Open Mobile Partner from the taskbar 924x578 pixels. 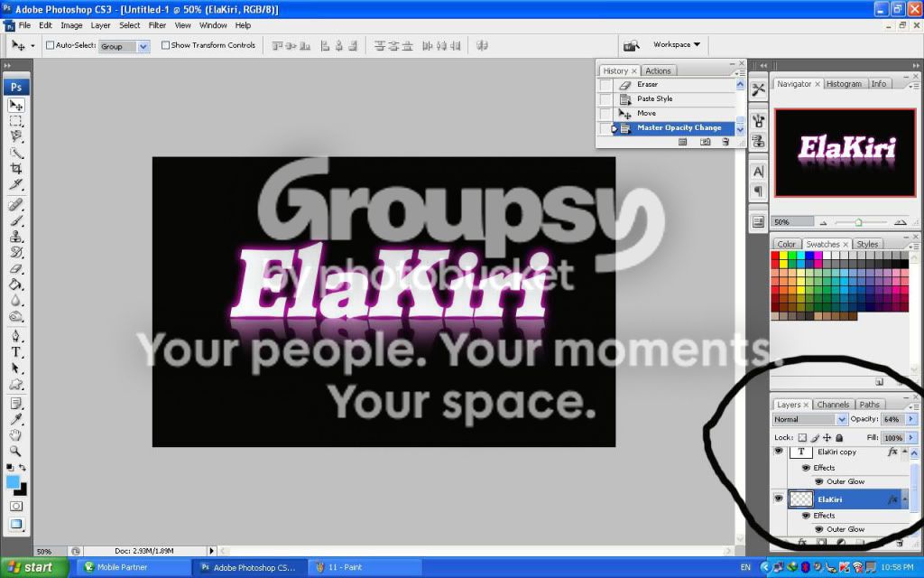point(134,567)
